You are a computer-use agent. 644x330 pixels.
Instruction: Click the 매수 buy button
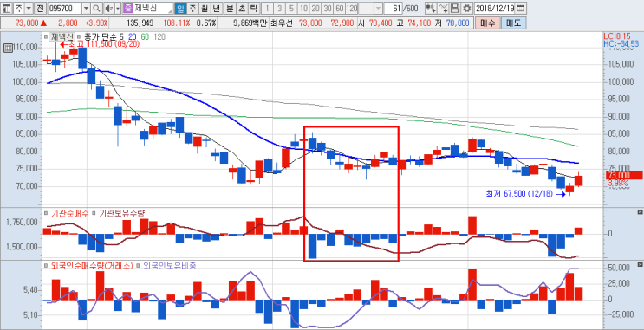coord(487,23)
